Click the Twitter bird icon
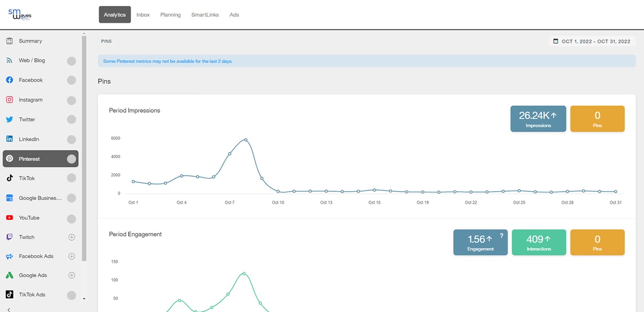Image resolution: width=644 pixels, height=312 pixels. 9,119
